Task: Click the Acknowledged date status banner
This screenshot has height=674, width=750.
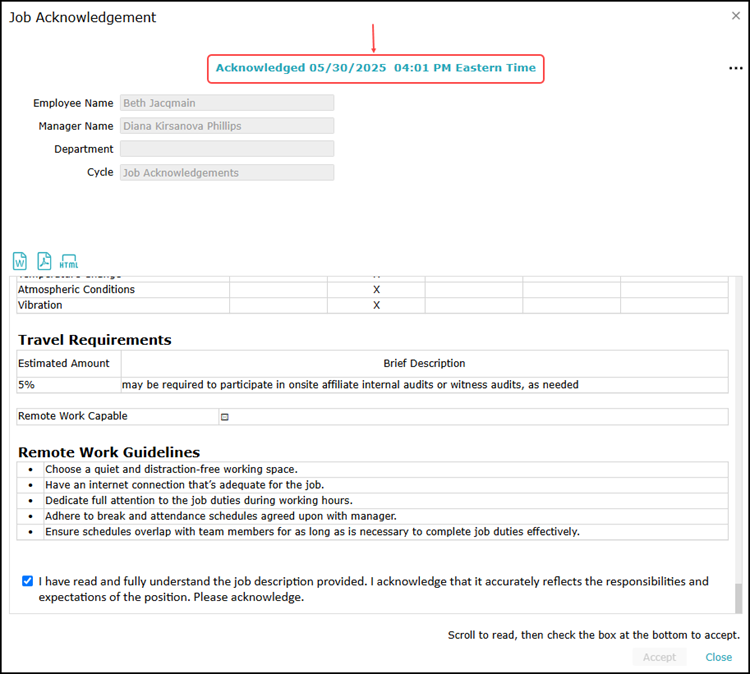Action: (x=376, y=68)
